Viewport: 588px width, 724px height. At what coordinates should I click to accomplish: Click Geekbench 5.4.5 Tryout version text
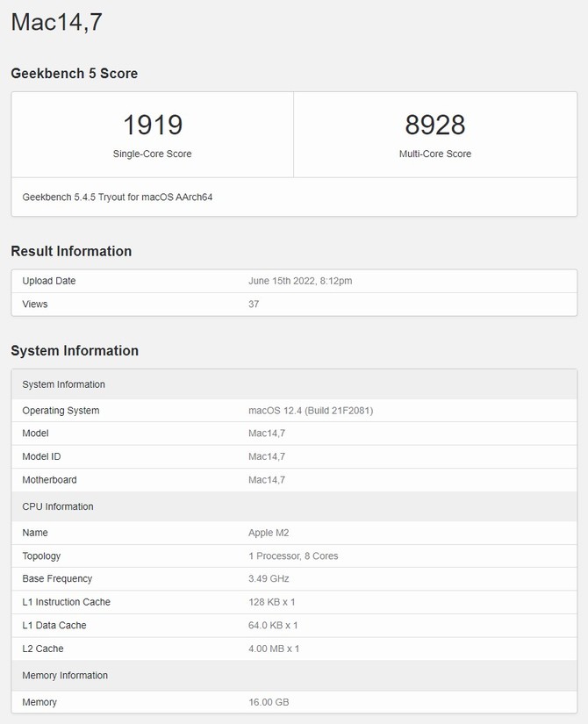pos(118,197)
